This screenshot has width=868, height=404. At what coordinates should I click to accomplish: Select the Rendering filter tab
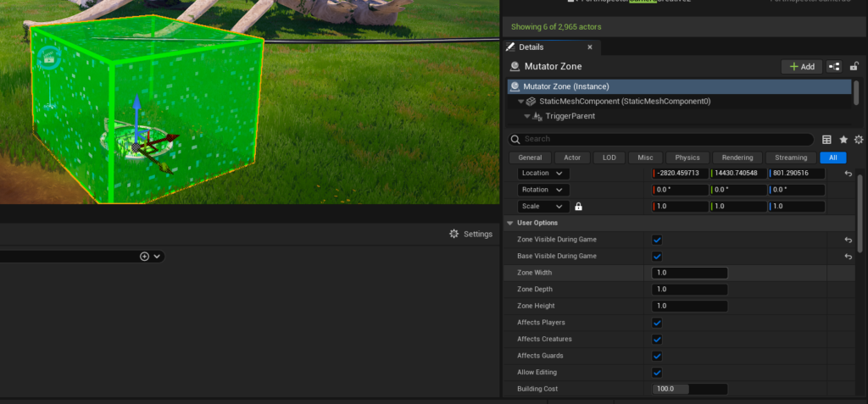point(737,158)
